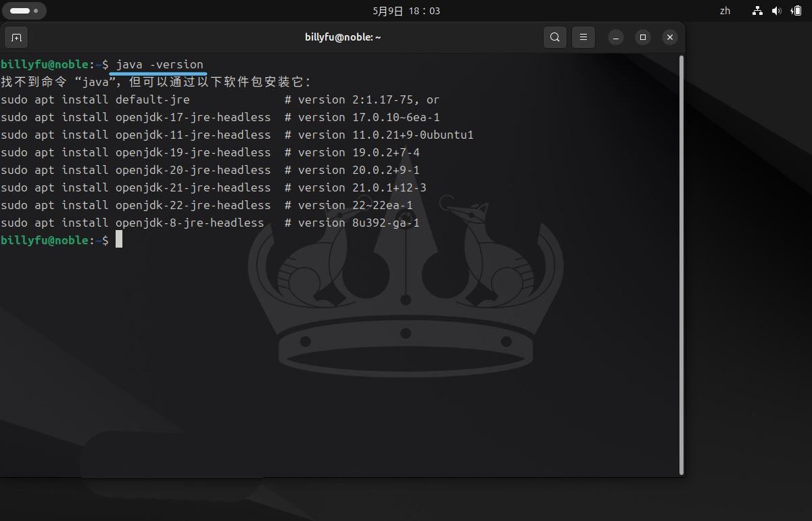Click the terminal search magnifier icon

[x=554, y=37]
